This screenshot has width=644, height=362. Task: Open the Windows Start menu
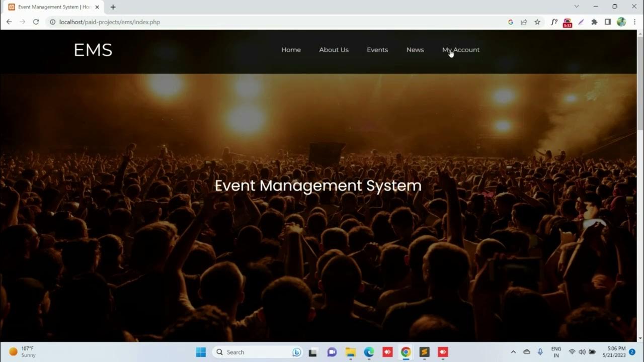pyautogui.click(x=201, y=352)
